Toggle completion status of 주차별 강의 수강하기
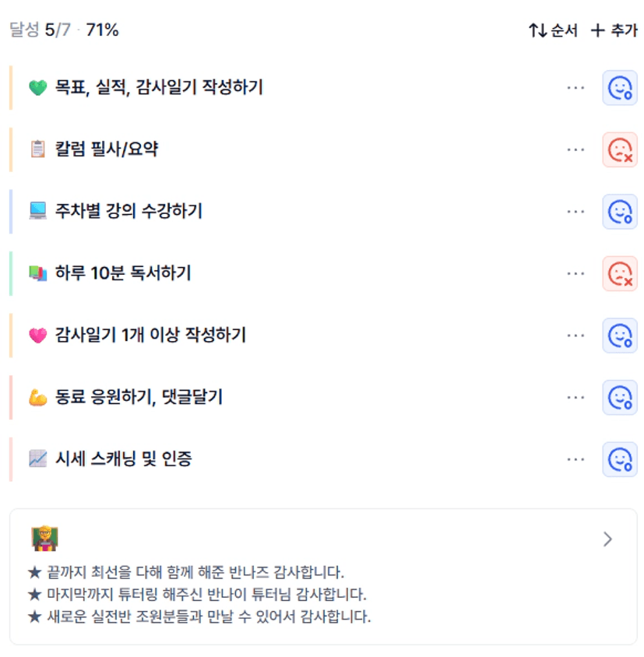This screenshot has width=644, height=657. (620, 212)
